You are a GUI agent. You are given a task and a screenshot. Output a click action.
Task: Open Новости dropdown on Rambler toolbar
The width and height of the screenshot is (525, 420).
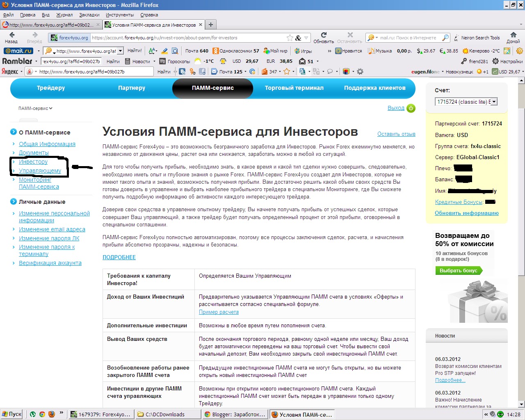tap(154, 62)
